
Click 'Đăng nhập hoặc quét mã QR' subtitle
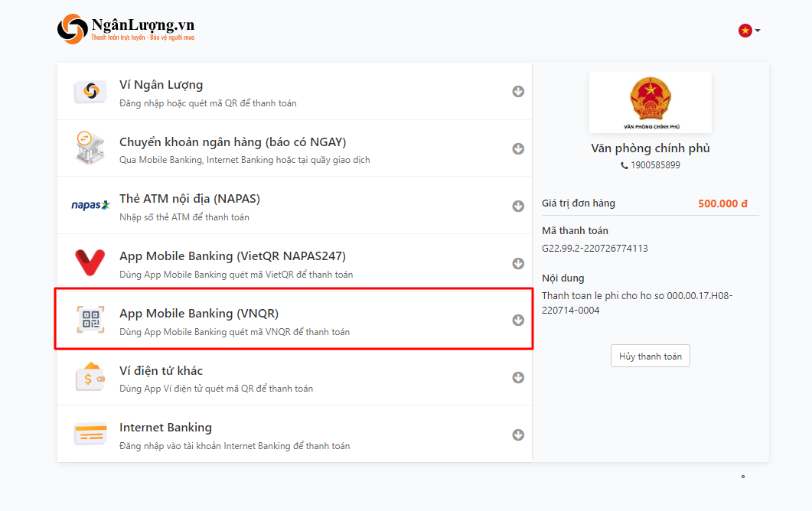point(207,103)
